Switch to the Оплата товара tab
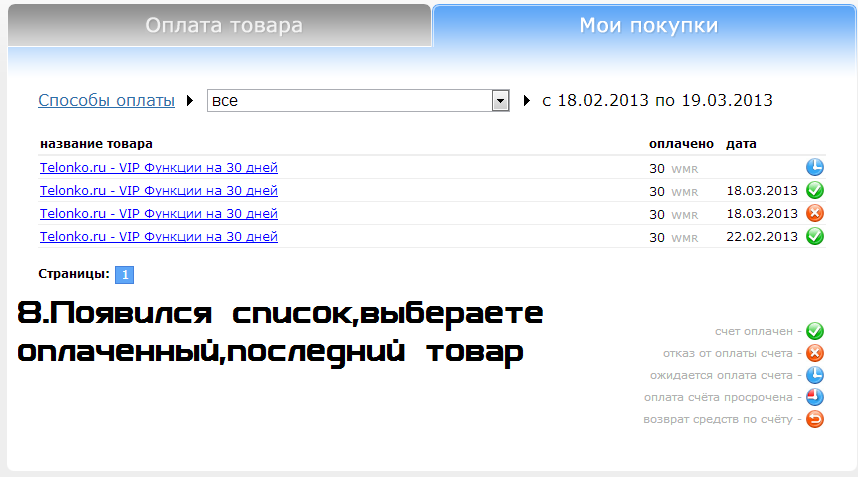The height and width of the screenshot is (477, 858). click(219, 26)
